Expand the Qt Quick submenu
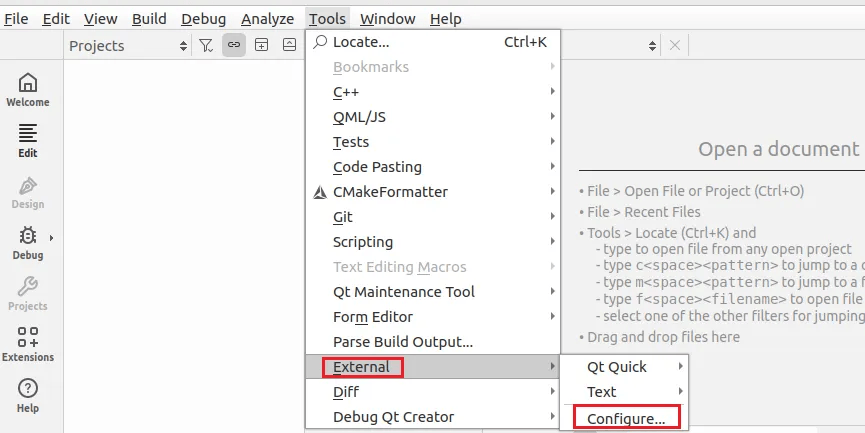 (x=617, y=367)
